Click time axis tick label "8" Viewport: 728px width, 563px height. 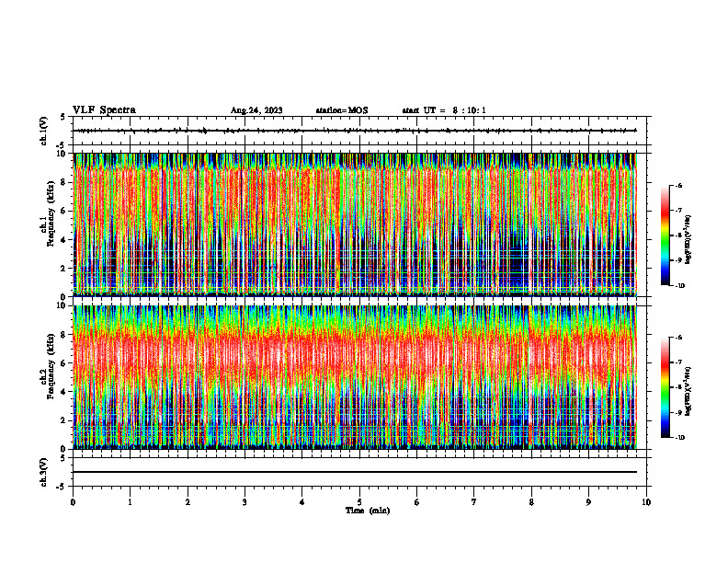[531, 502]
